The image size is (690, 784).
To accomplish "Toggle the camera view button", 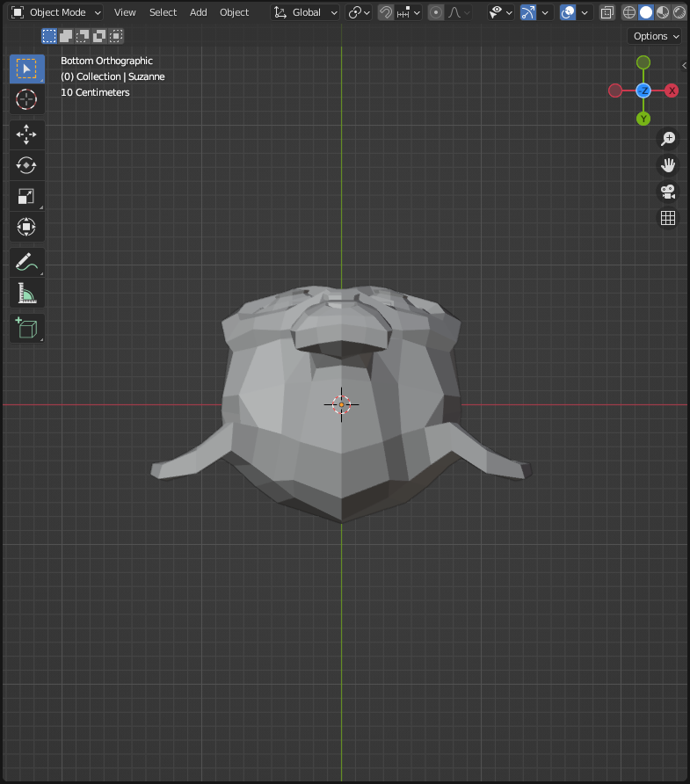I will 668,192.
